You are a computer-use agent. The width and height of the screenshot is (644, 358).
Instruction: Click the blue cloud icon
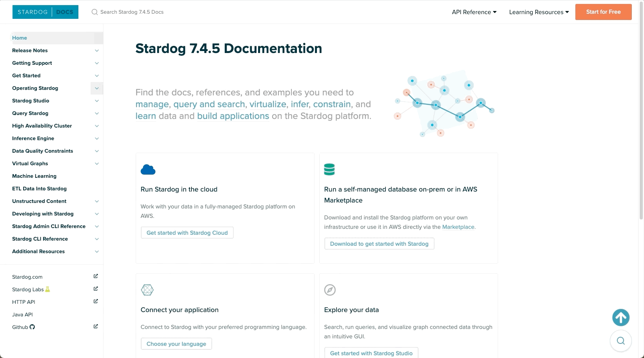(148, 170)
